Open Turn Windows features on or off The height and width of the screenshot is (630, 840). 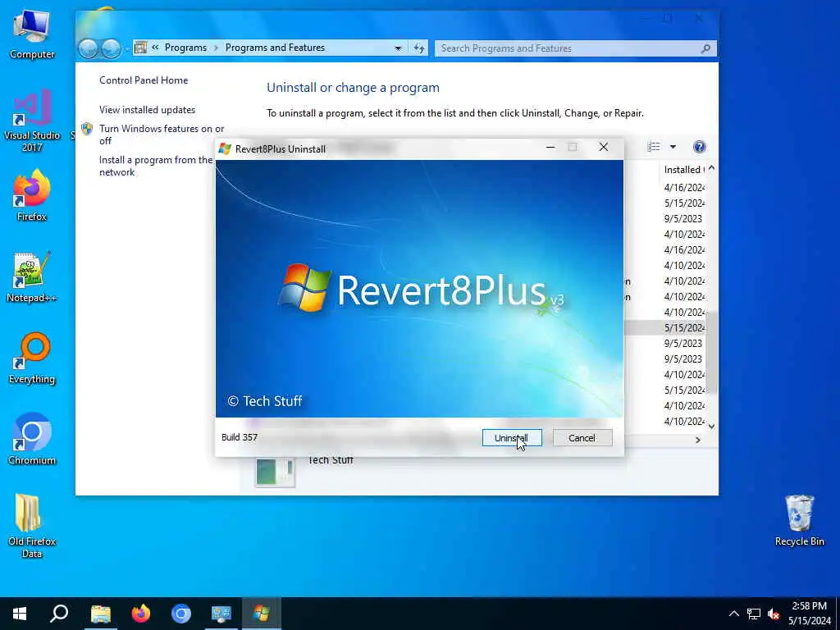click(162, 135)
